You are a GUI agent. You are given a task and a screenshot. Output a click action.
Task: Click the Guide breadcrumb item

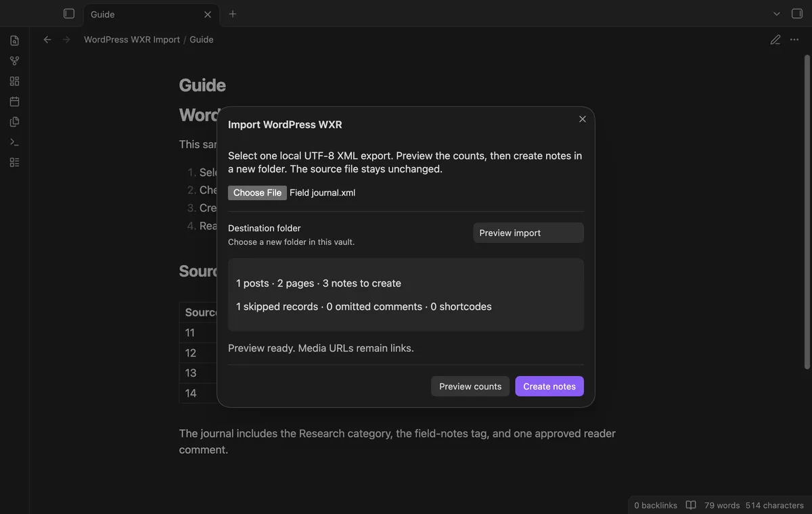(x=202, y=39)
